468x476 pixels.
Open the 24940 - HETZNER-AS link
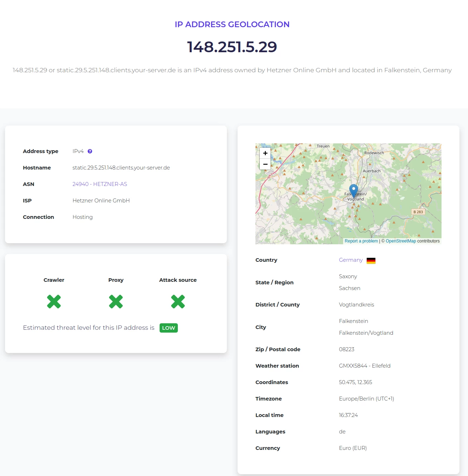tap(99, 184)
